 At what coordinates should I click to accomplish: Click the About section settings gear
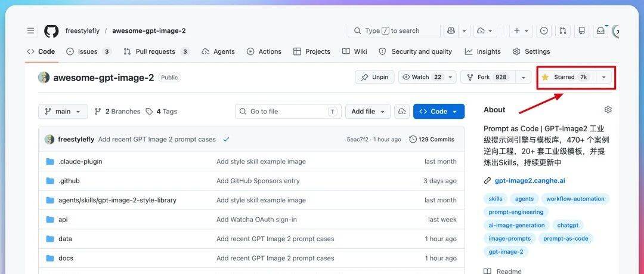point(608,109)
